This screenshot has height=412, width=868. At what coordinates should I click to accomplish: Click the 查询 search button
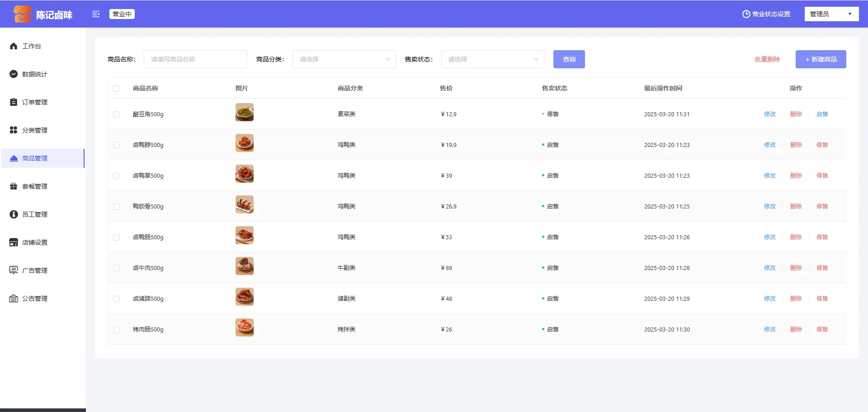coord(569,59)
